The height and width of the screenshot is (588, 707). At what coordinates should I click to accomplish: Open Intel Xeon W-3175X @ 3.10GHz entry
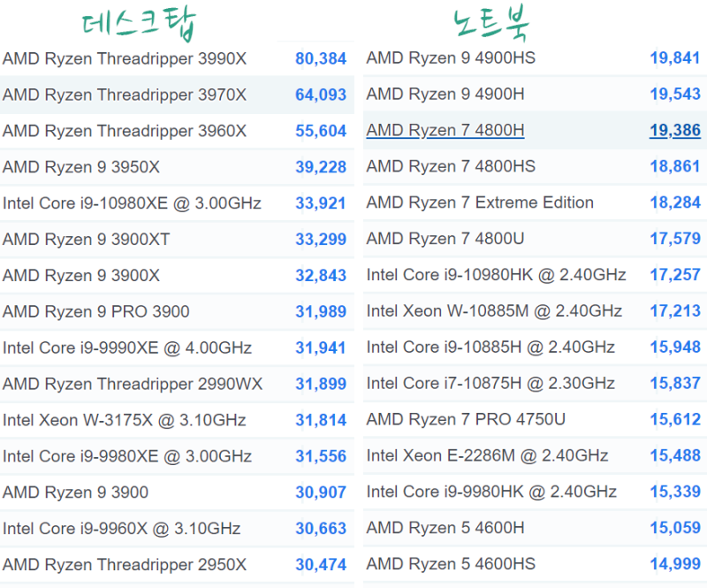coord(125,420)
